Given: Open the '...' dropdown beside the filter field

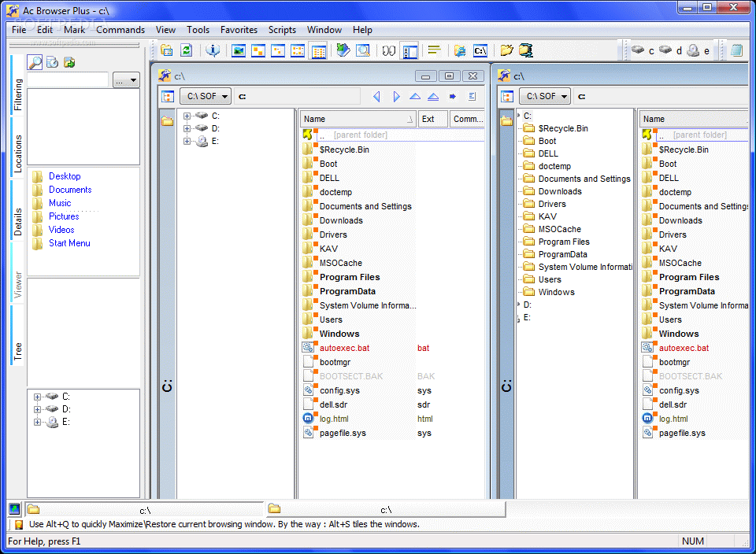Looking at the screenshot, I should 126,80.
